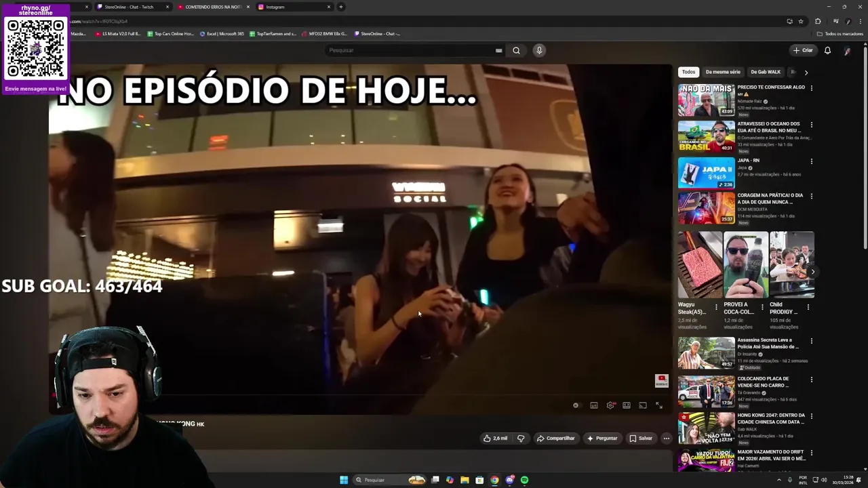Enter fullscreen on the video player
This screenshot has width=868, height=488.
coord(659,405)
